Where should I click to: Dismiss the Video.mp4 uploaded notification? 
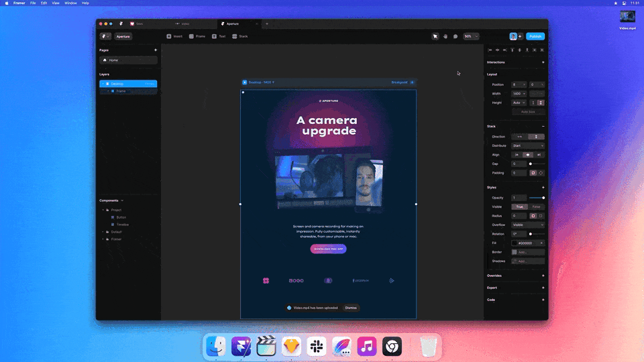(x=351, y=308)
